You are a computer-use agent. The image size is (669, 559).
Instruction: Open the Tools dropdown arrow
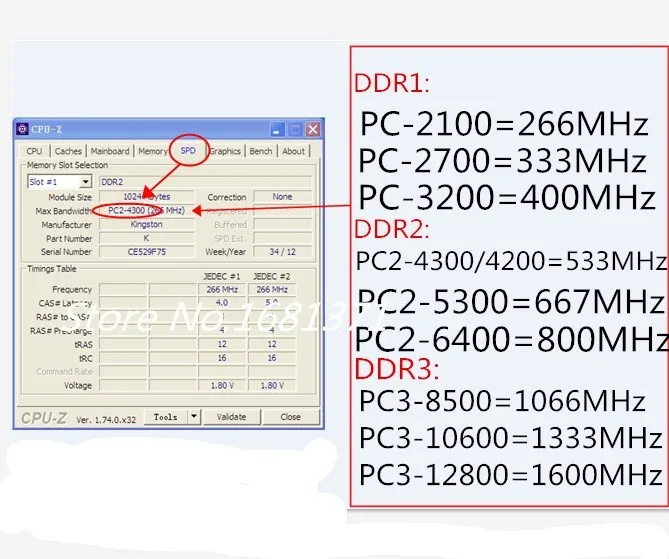point(194,417)
